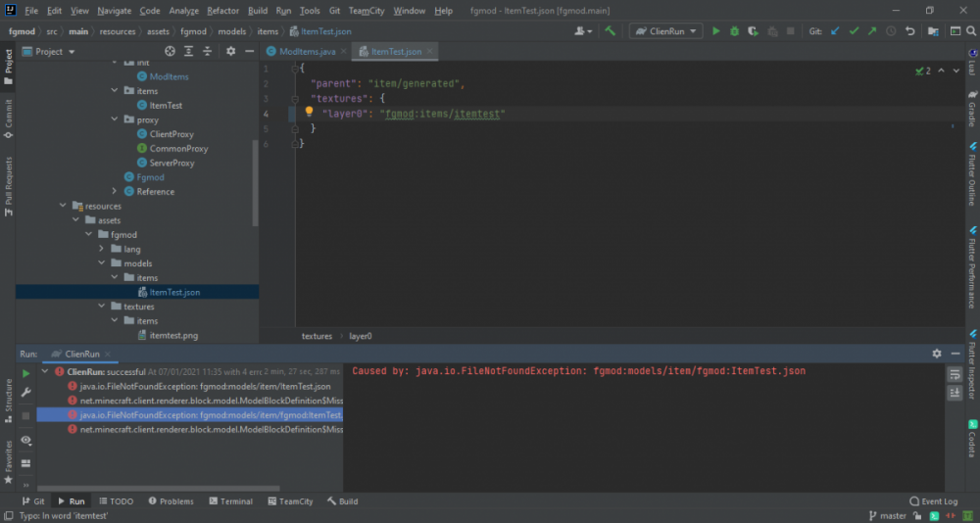980x523 pixels.
Task: Click scroll to end console icon
Action: [x=955, y=393]
